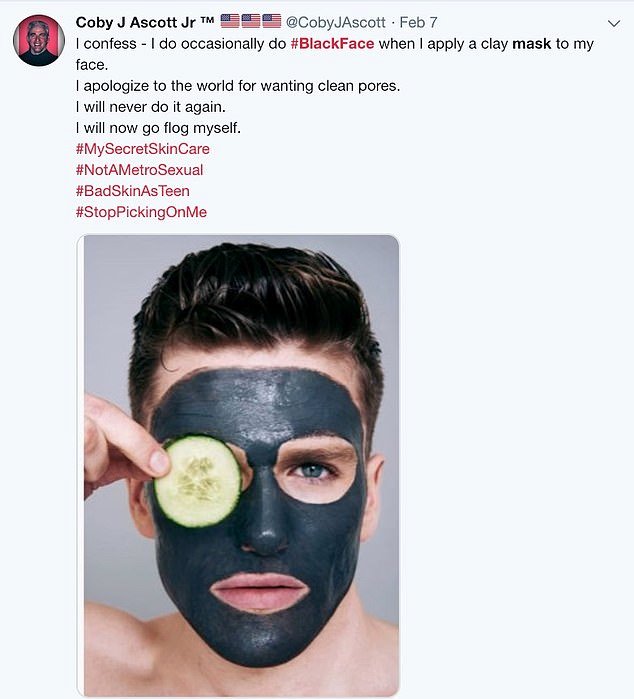Open the tweet options chevron menu

point(614,24)
